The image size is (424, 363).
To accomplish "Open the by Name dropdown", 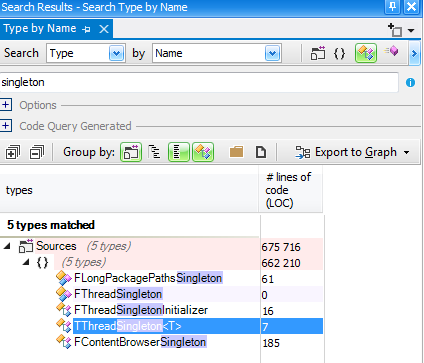I will point(272,53).
